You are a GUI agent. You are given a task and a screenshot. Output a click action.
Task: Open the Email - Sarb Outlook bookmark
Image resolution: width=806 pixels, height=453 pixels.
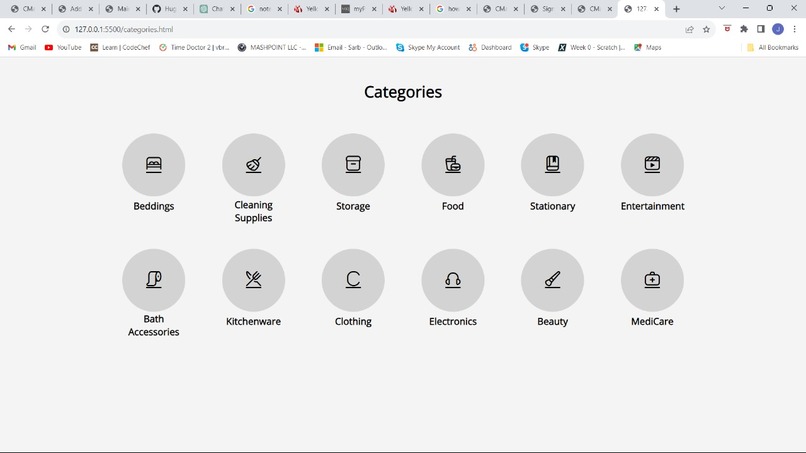click(351, 47)
